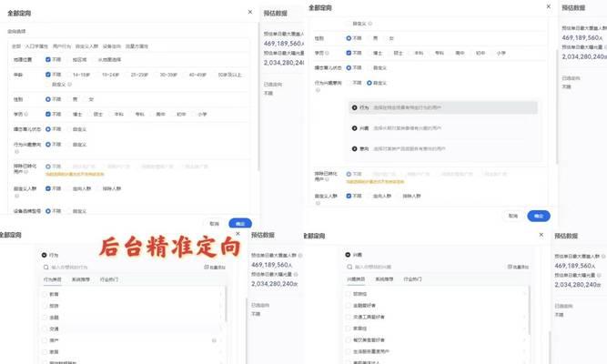Tick the 40-49岁 age option
The height and width of the screenshot is (364, 607).
(186, 75)
